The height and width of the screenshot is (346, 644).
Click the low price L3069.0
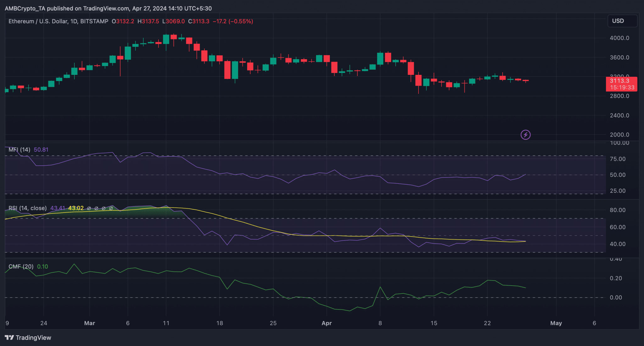[174, 21]
